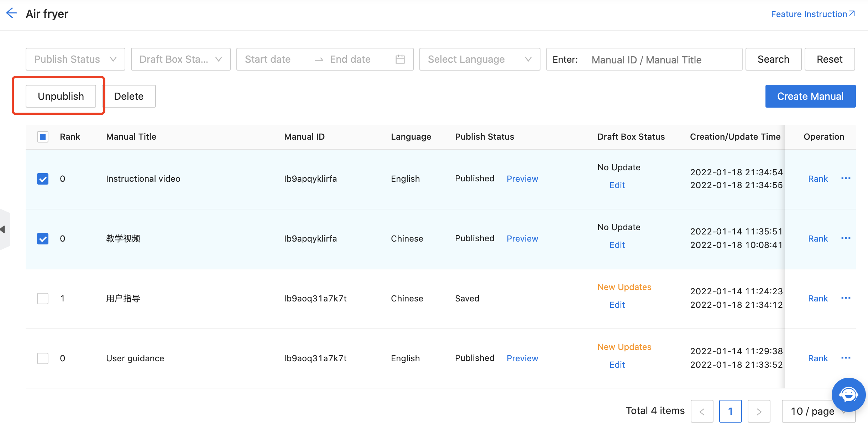868x429 pixels.
Task: Go back using the left arrow icon
Action: point(11,13)
